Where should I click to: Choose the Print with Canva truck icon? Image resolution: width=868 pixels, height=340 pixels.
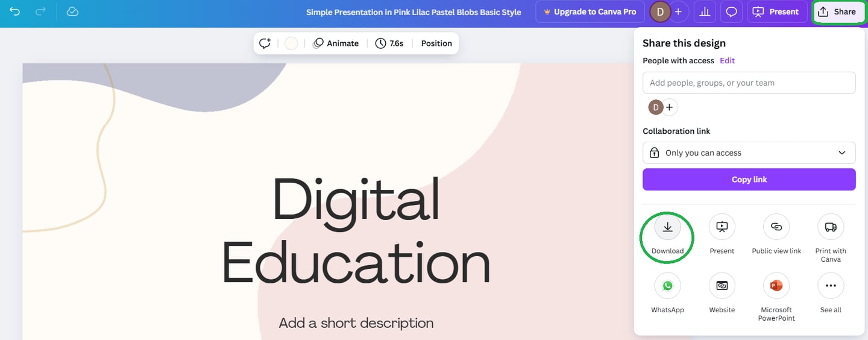(831, 227)
